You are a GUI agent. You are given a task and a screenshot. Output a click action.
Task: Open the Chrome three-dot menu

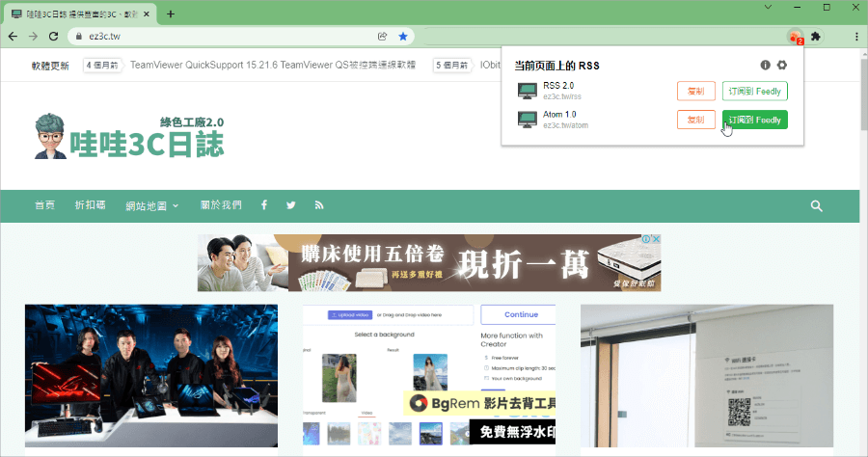tap(856, 36)
